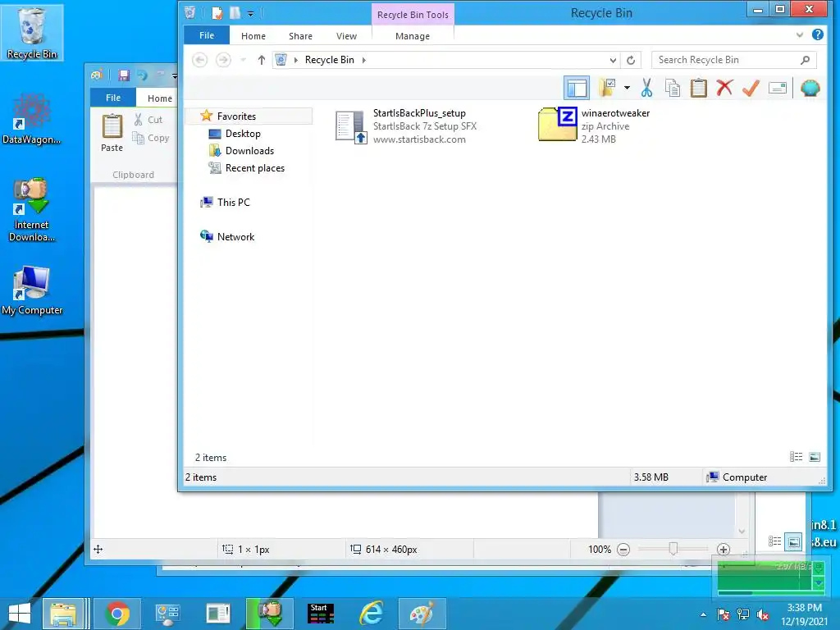Click the Save icon in Paint title bar
This screenshot has width=840, height=630.
[x=124, y=75]
